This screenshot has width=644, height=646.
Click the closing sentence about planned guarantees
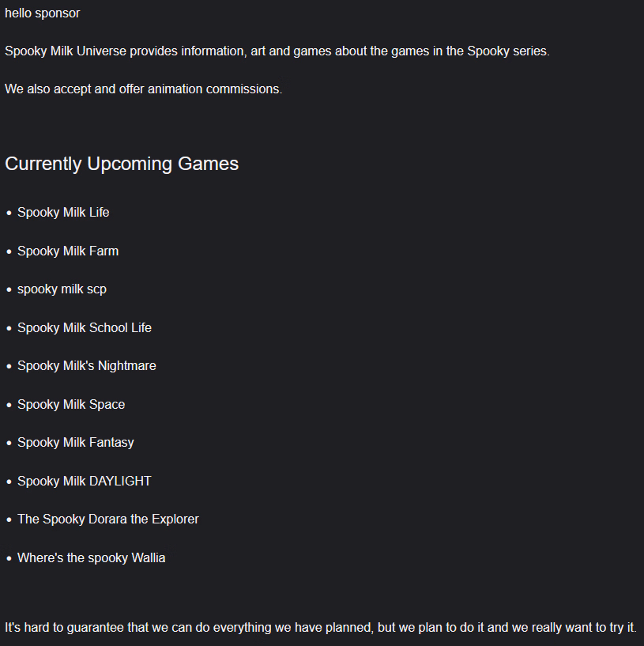[320, 627]
